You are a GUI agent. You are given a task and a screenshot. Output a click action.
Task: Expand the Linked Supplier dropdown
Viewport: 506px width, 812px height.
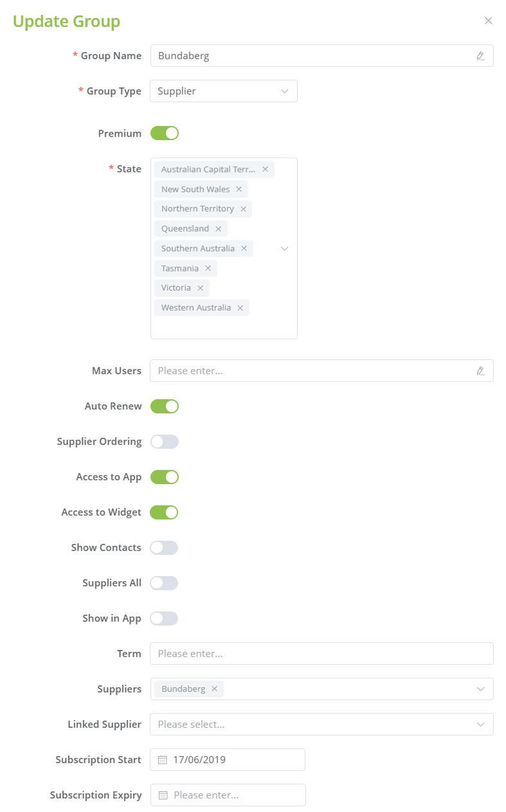[480, 725]
